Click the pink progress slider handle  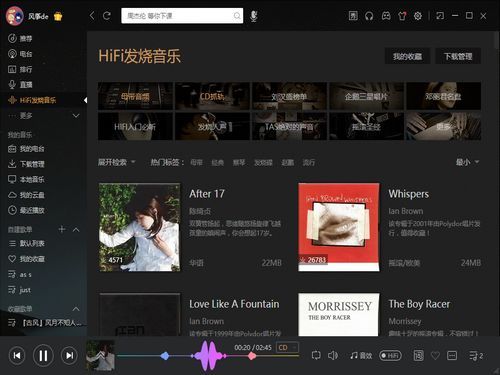(252, 356)
